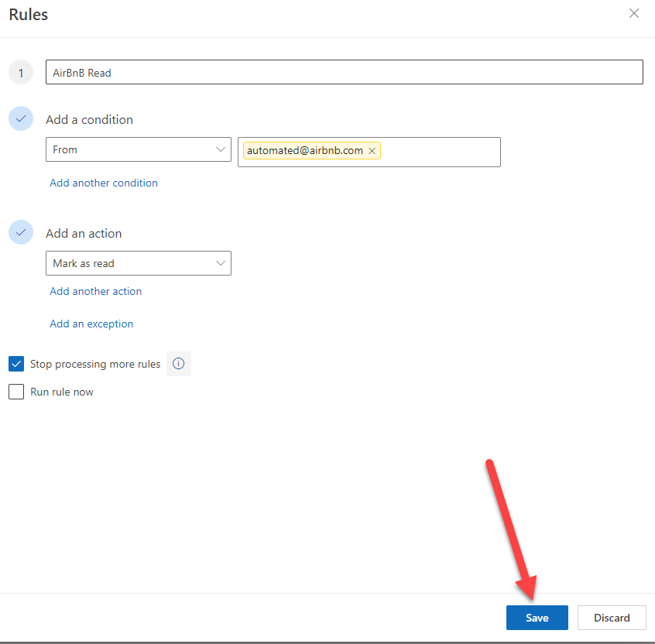The image size is (655, 644).
Task: Click the Add an exception link
Action: click(x=91, y=324)
